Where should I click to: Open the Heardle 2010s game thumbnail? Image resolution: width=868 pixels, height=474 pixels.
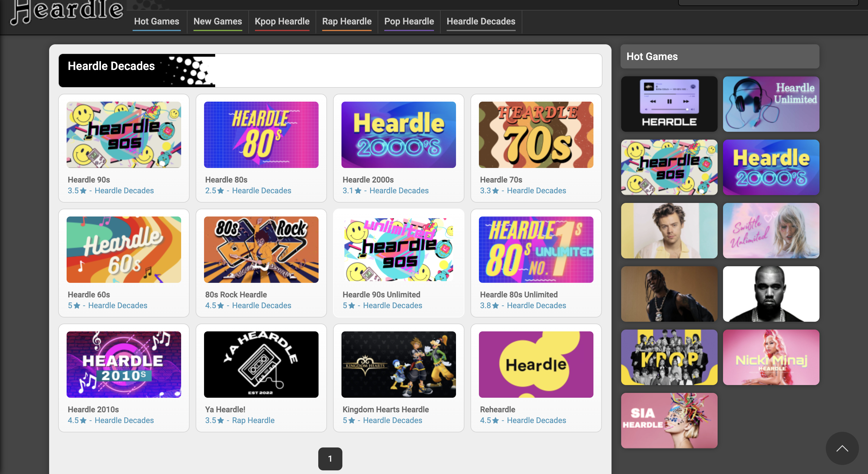[x=124, y=365]
